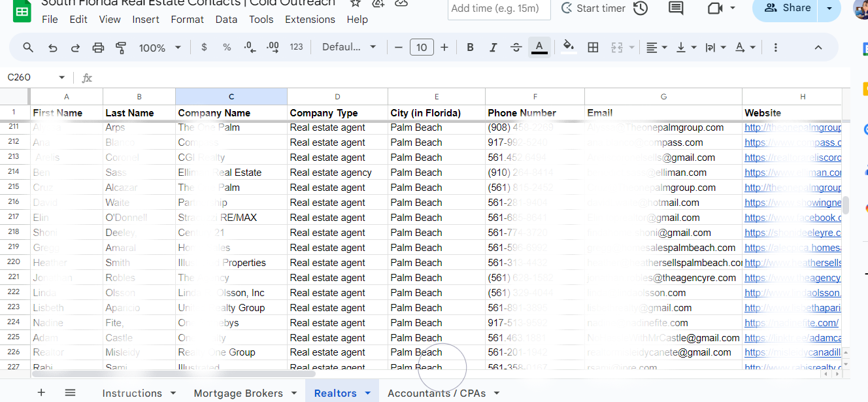Expand the font family dropdown

349,47
